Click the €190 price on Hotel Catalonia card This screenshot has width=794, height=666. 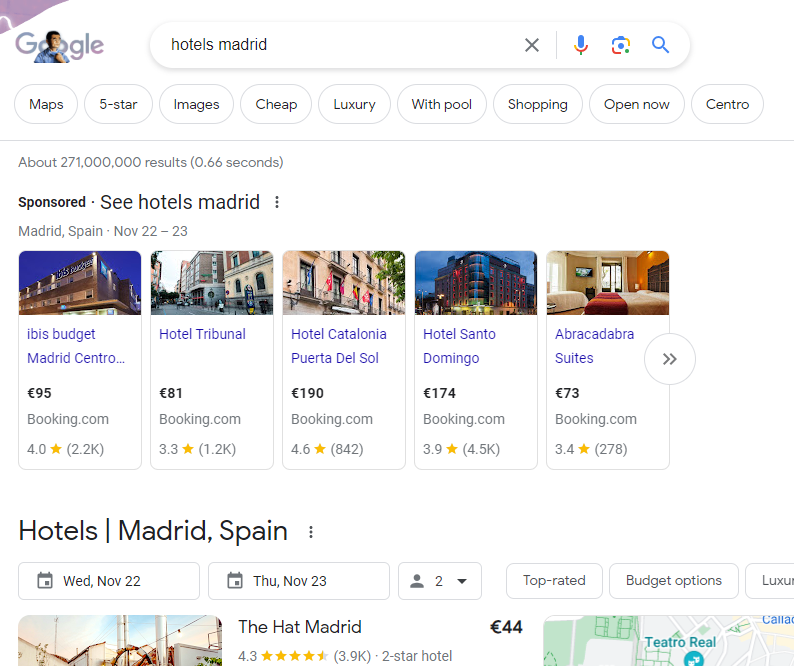pos(307,393)
